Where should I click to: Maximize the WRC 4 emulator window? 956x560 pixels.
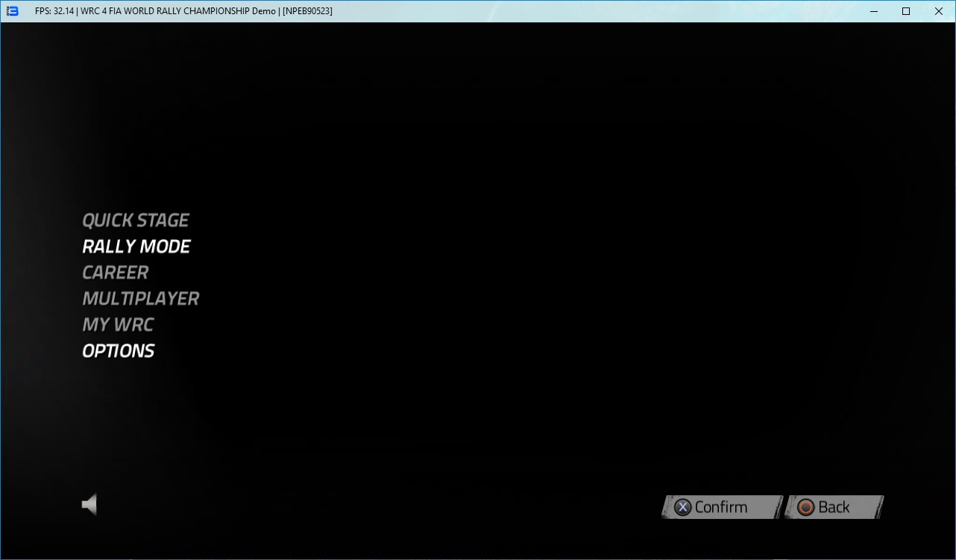pos(906,11)
